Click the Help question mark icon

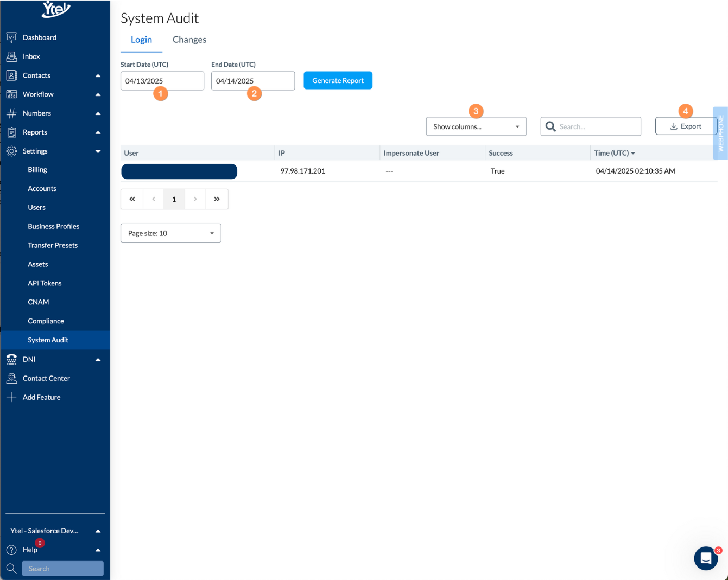(x=11, y=550)
